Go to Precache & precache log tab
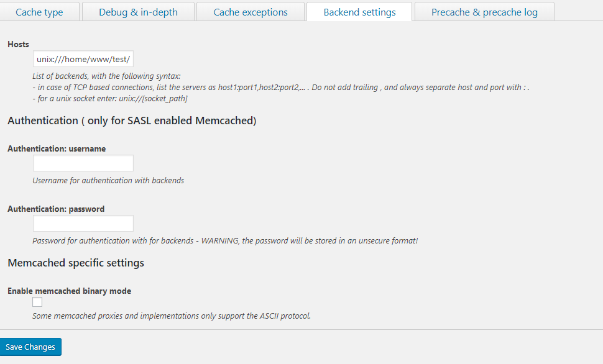 (484, 12)
